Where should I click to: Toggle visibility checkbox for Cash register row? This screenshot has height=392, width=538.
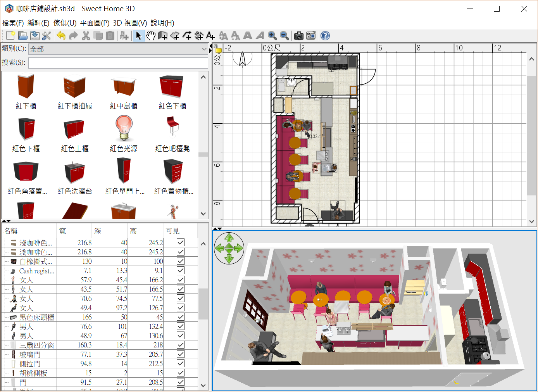coord(181,270)
